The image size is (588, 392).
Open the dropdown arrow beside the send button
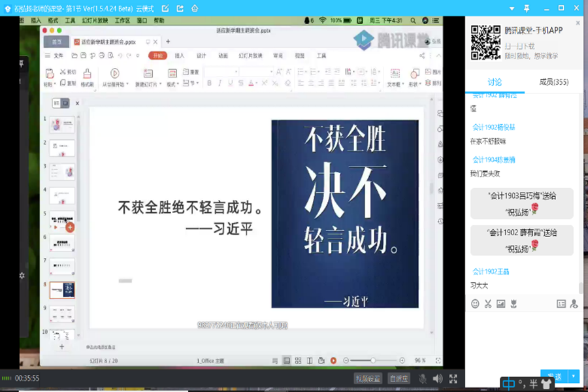(574, 376)
